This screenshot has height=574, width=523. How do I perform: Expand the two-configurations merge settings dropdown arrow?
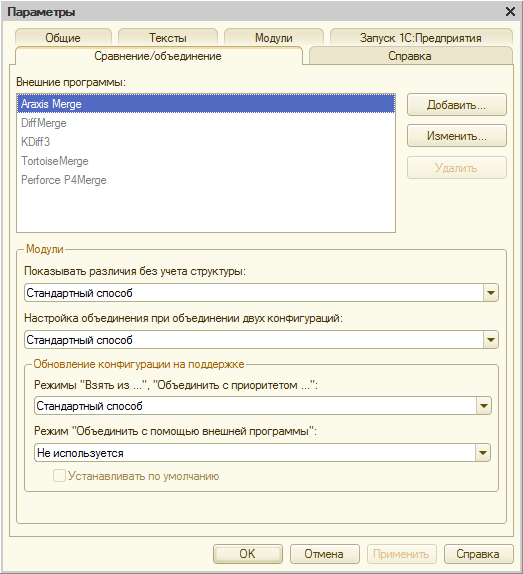tap(491, 340)
